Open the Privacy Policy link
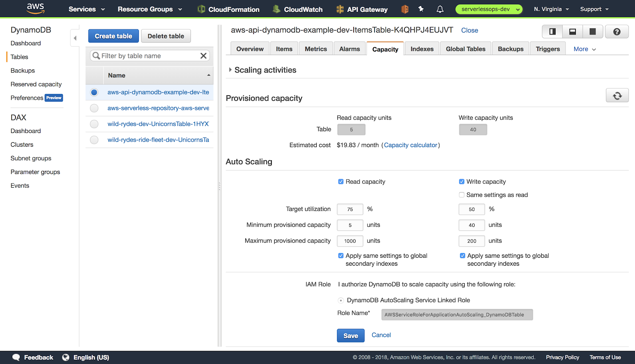The height and width of the screenshot is (364, 635). coord(562,357)
